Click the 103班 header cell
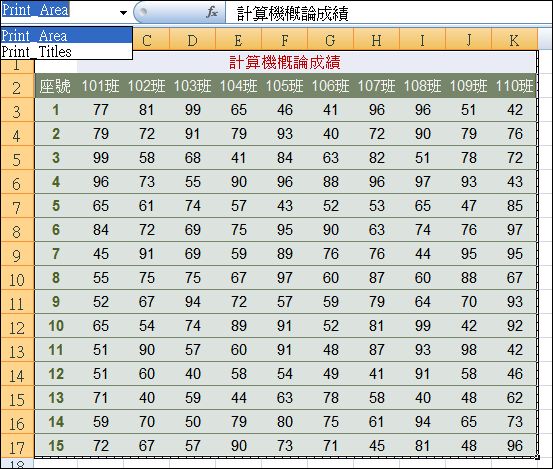The width and height of the screenshot is (553, 469). tap(193, 86)
